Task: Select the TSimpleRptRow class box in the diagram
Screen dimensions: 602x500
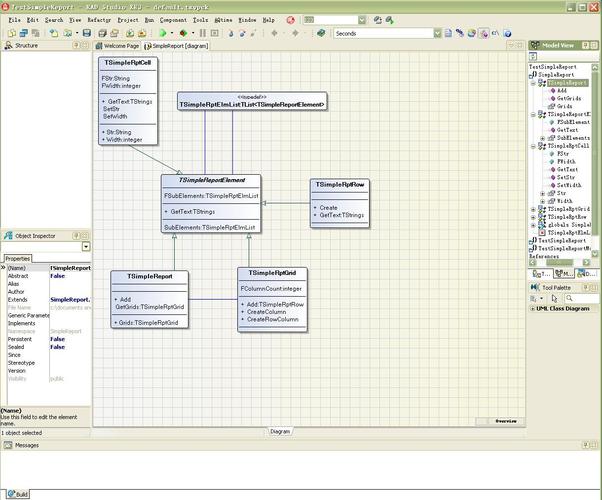Action: (339, 184)
